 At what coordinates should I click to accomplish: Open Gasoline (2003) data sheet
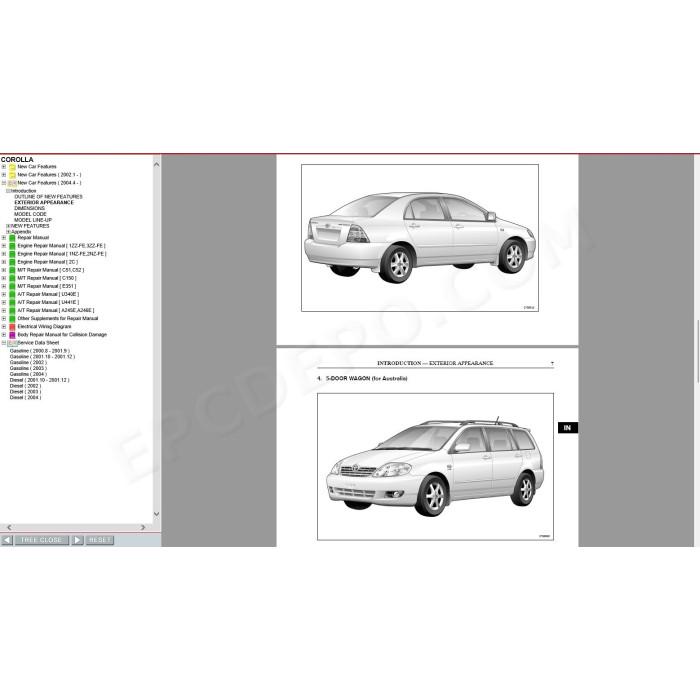[28, 369]
